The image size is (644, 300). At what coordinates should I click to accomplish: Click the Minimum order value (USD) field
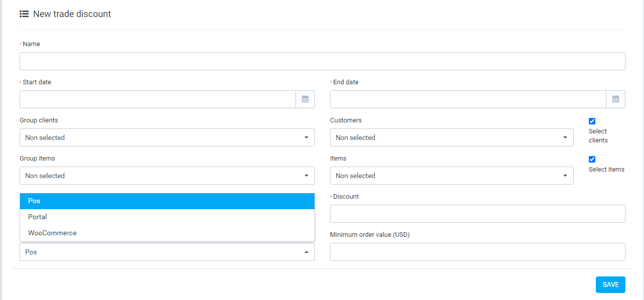point(477,251)
